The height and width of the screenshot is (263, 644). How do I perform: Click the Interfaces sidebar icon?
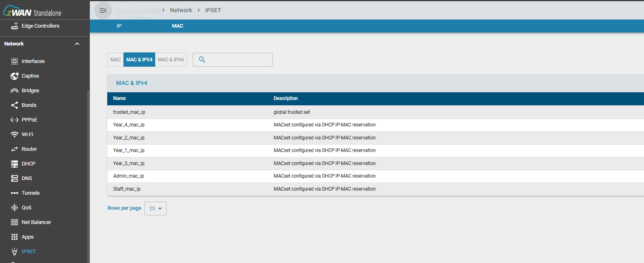[x=15, y=61]
